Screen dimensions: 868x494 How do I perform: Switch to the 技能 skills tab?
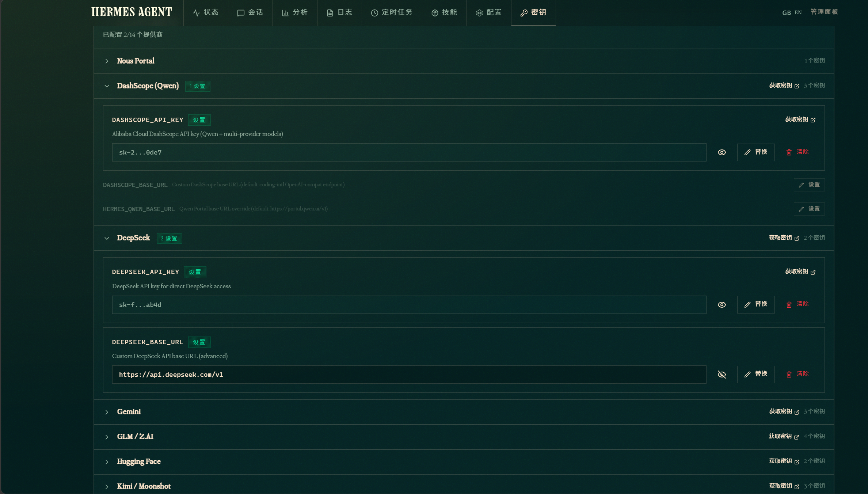(444, 13)
